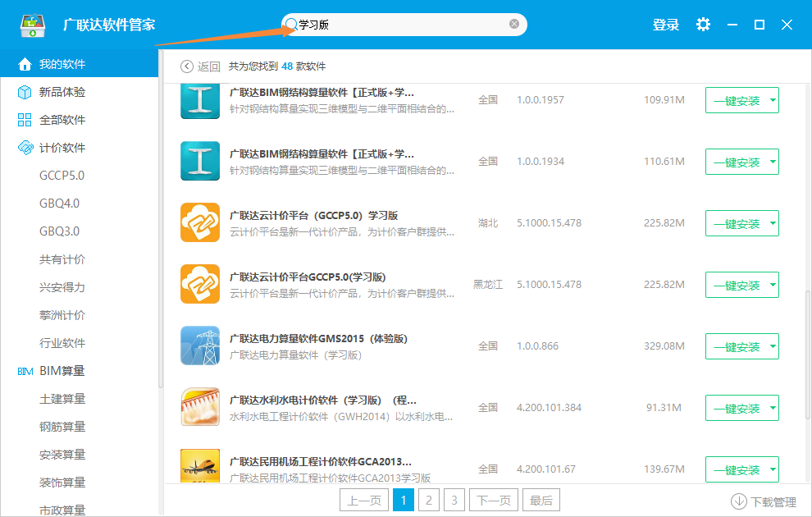Image resolution: width=812 pixels, height=517 pixels.
Task: Click BIM钢结构算量 1.0.0.1957 software icon
Action: (x=200, y=100)
